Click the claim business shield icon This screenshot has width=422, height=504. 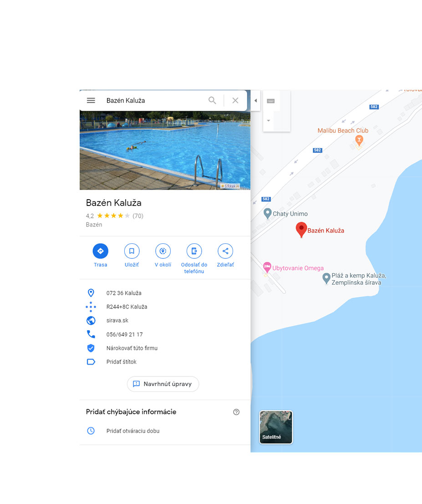91,348
